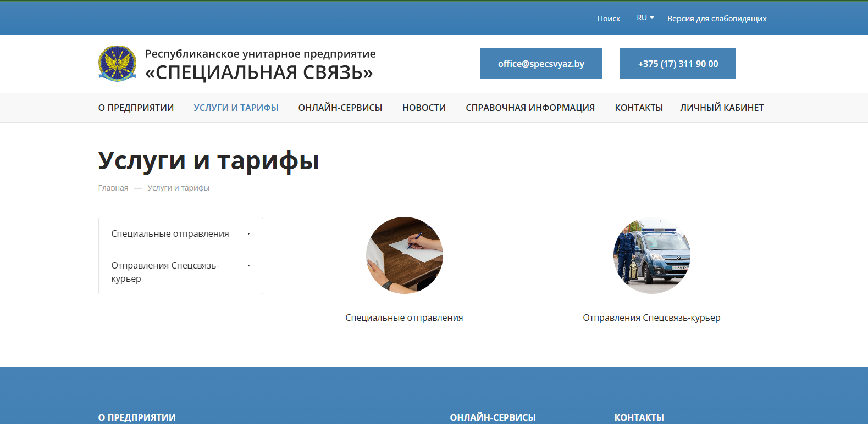Image resolution: width=868 pixels, height=424 pixels.
Task: Click the «СПЕЦИАЛЬНАЯ СВЯЗЬ» company name
Action: [259, 72]
